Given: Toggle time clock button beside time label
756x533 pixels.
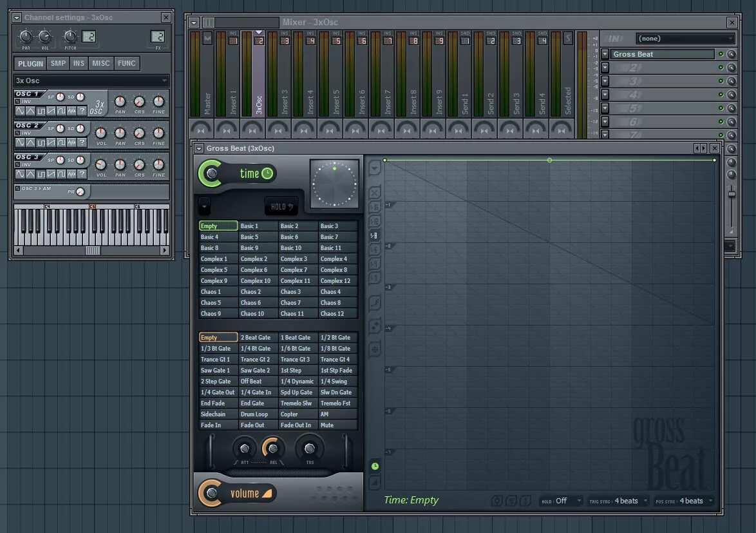Looking at the screenshot, I should [267, 173].
